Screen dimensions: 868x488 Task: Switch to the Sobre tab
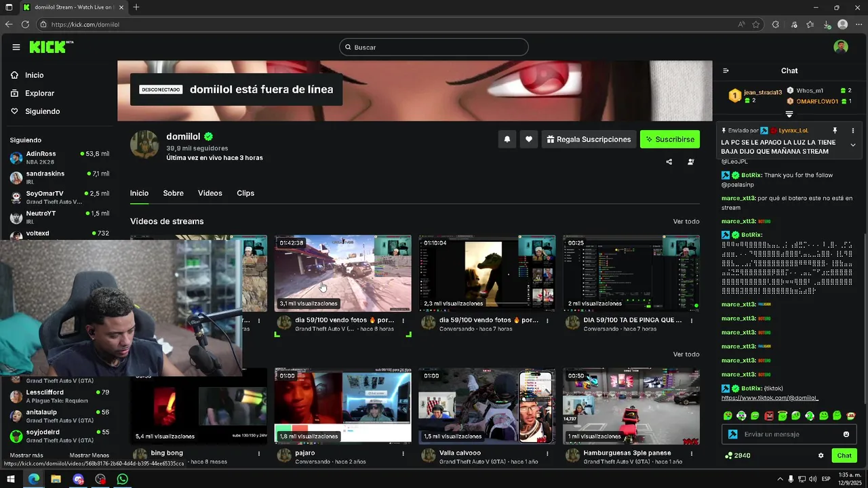[x=173, y=193]
